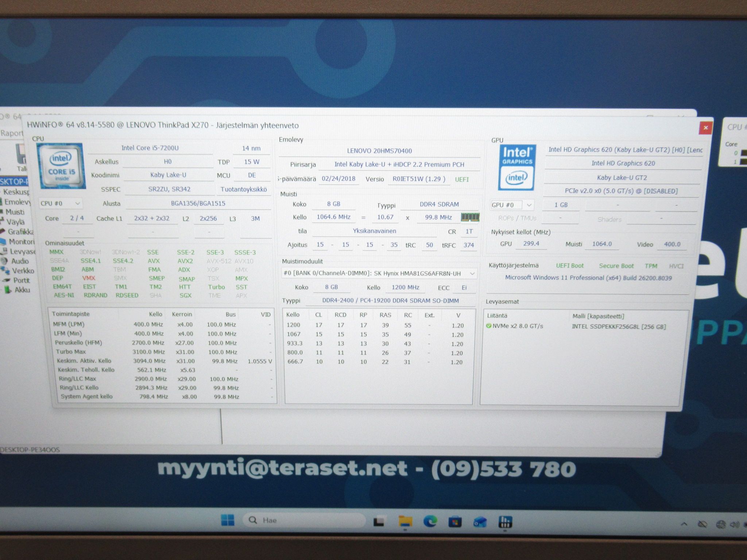747x560 pixels.
Task: Click the Intel Core i5 CPU logo
Action: [61, 166]
